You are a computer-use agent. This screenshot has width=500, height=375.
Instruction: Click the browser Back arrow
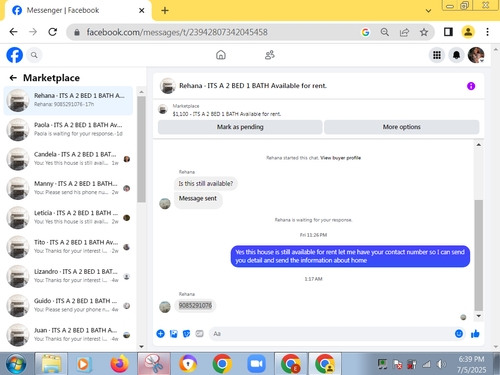pos(13,32)
